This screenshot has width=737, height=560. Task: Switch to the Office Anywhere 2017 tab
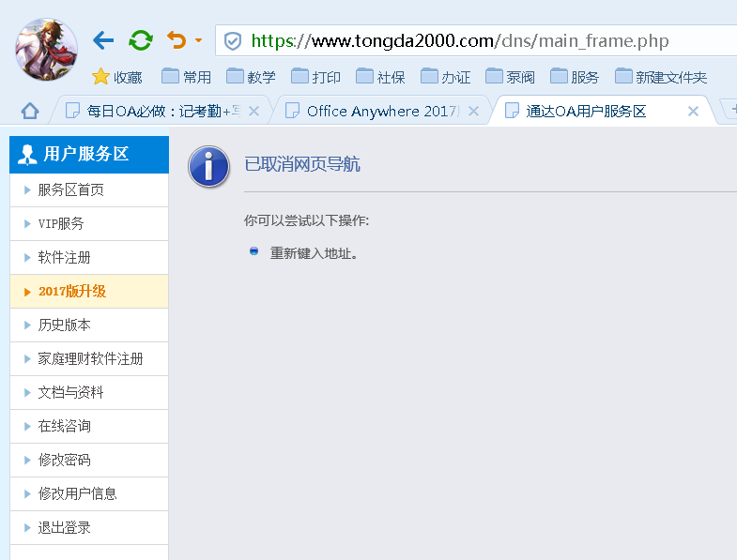pyautogui.click(x=380, y=112)
